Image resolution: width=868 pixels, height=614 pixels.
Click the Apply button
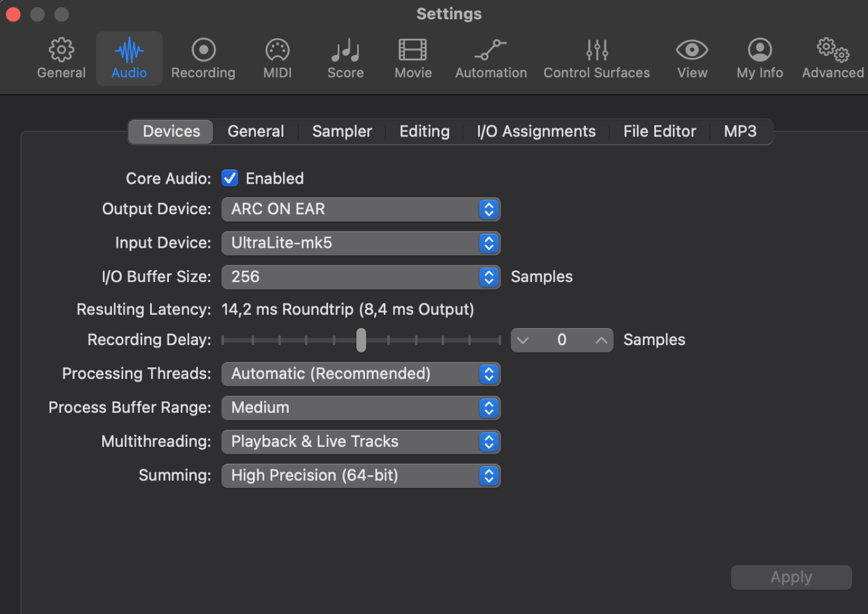coord(791,578)
